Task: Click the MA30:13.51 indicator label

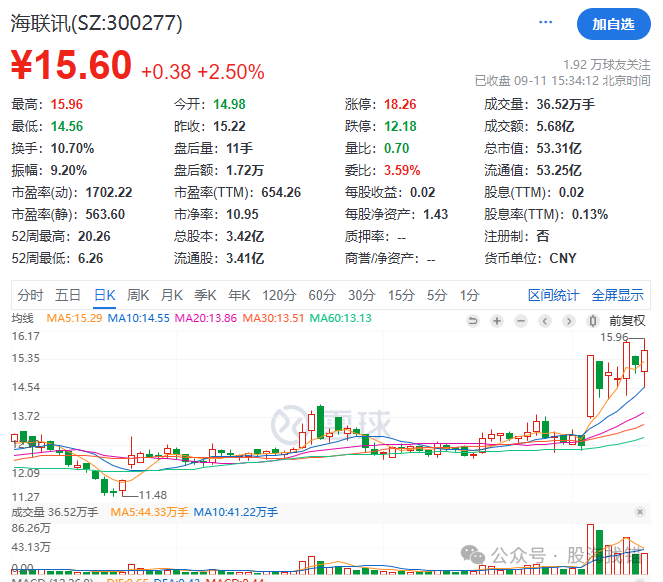Action: (273, 318)
